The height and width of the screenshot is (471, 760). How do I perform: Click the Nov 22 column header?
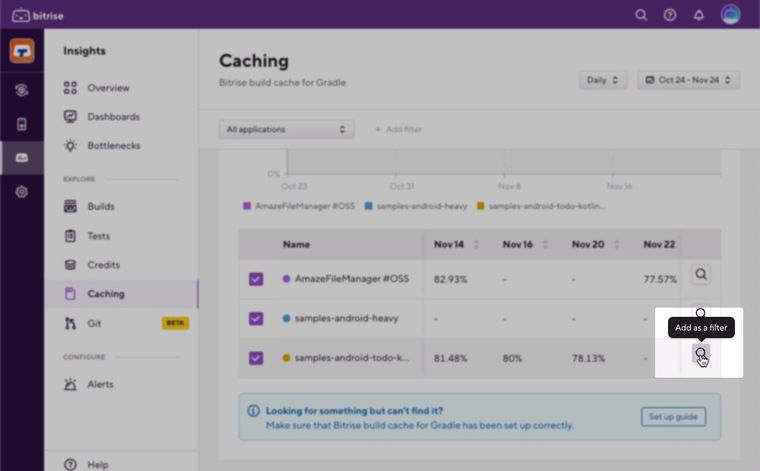coord(659,244)
